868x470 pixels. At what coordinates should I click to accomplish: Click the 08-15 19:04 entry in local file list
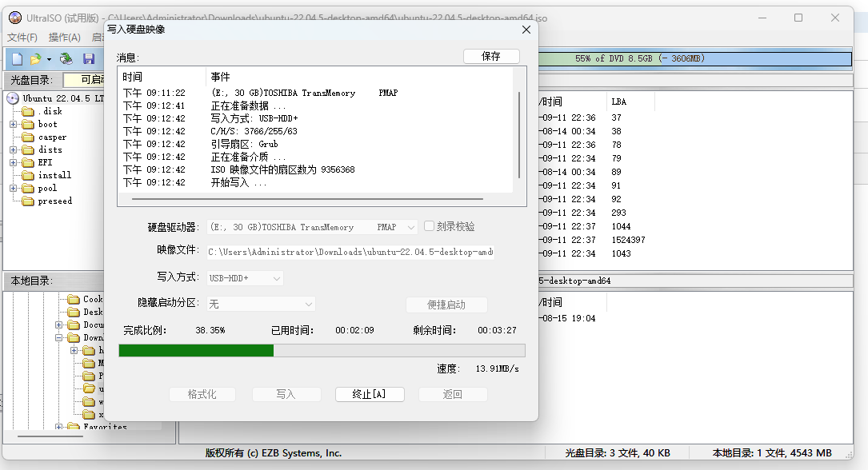[569, 318]
